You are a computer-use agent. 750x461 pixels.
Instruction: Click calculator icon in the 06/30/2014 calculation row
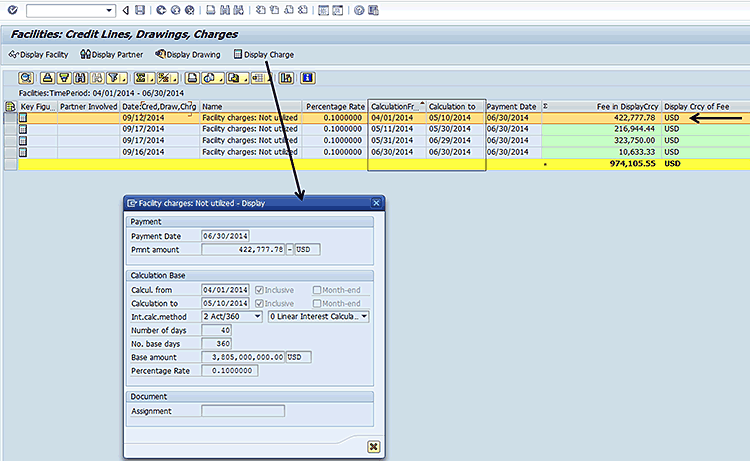coord(22,152)
